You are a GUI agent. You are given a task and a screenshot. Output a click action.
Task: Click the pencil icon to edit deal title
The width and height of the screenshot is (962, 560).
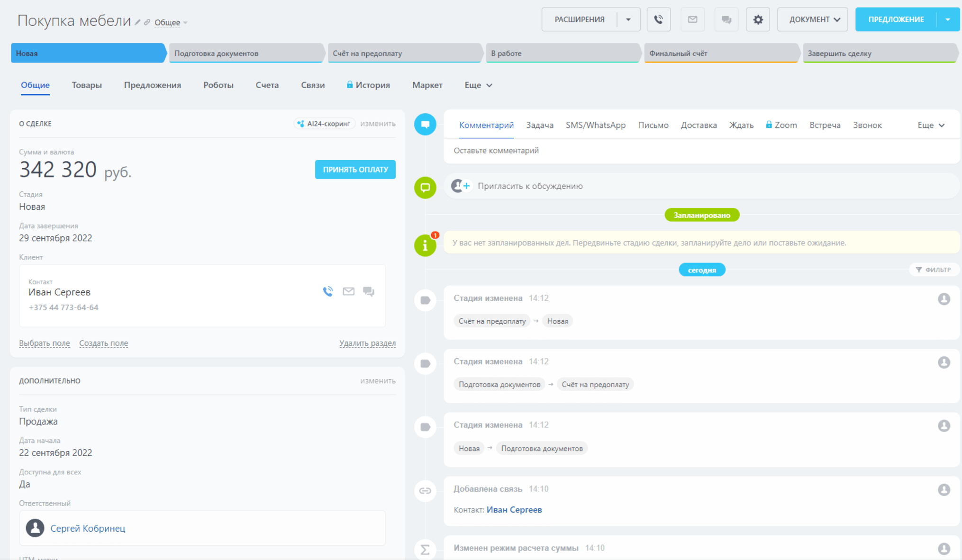click(137, 22)
